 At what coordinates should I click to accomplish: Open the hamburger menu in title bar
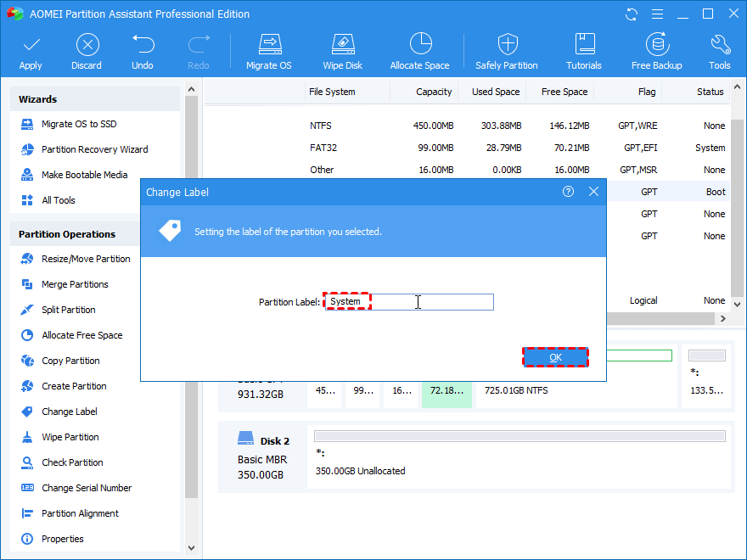click(657, 14)
